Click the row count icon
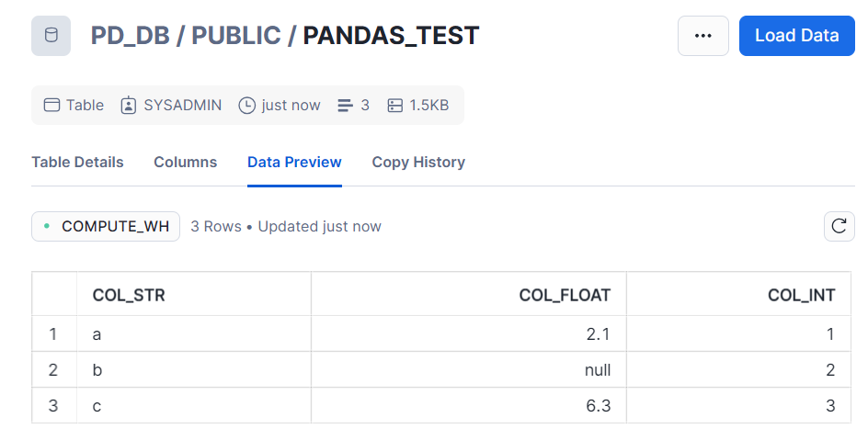 [346, 106]
